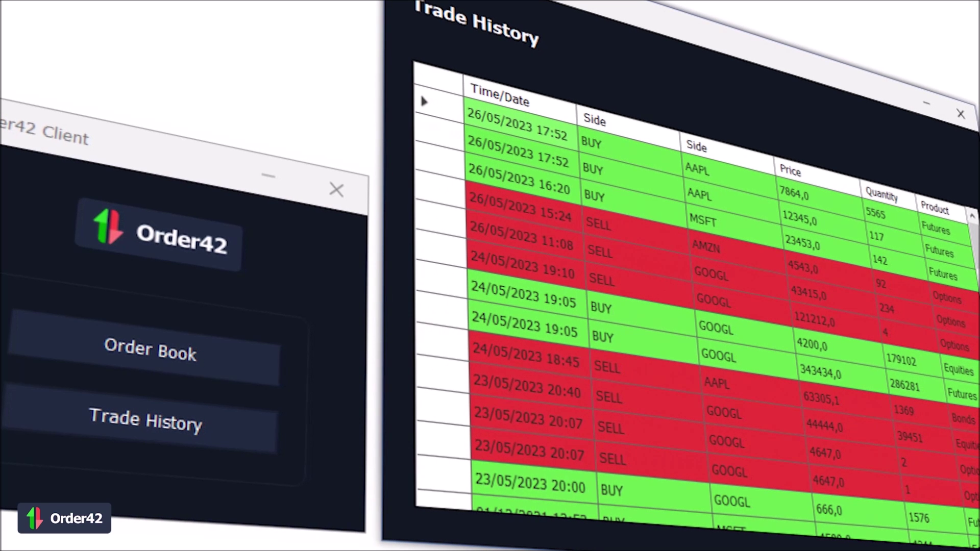This screenshot has height=551, width=980.
Task: Select the 26/05/2023 11:08 cell
Action: click(526, 235)
